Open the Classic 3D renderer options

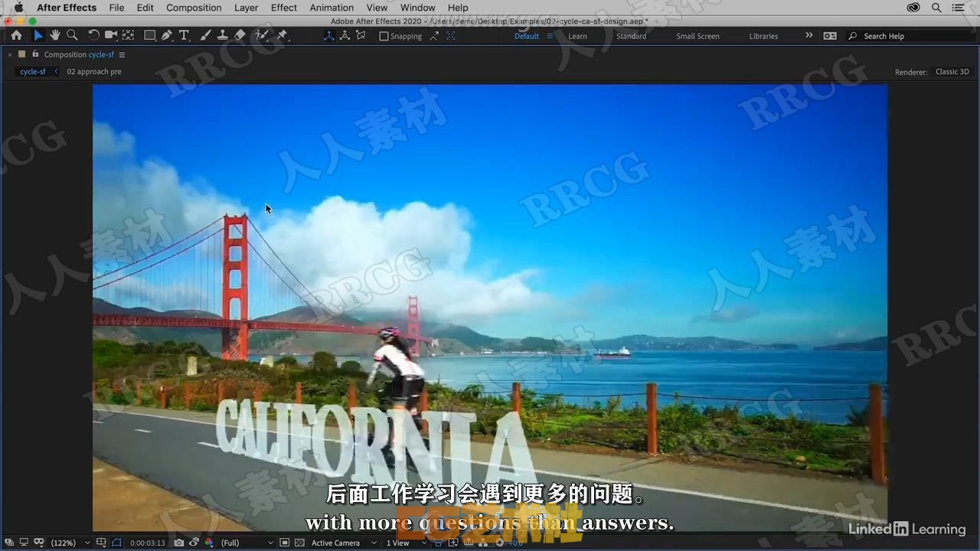click(x=952, y=72)
